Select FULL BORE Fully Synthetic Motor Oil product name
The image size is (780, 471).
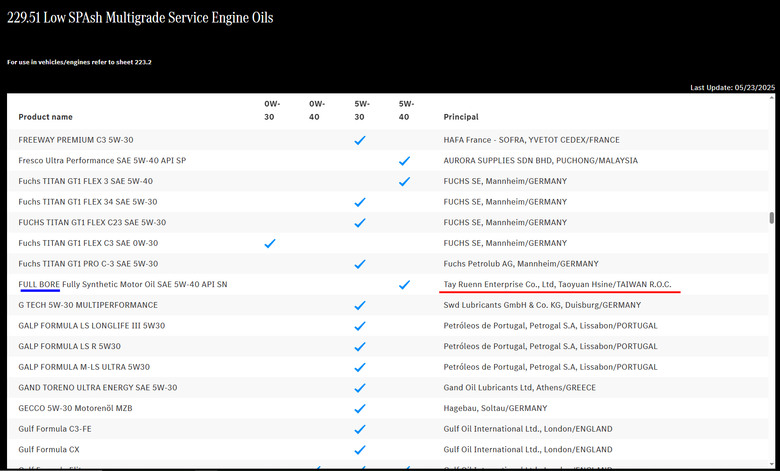(123, 284)
